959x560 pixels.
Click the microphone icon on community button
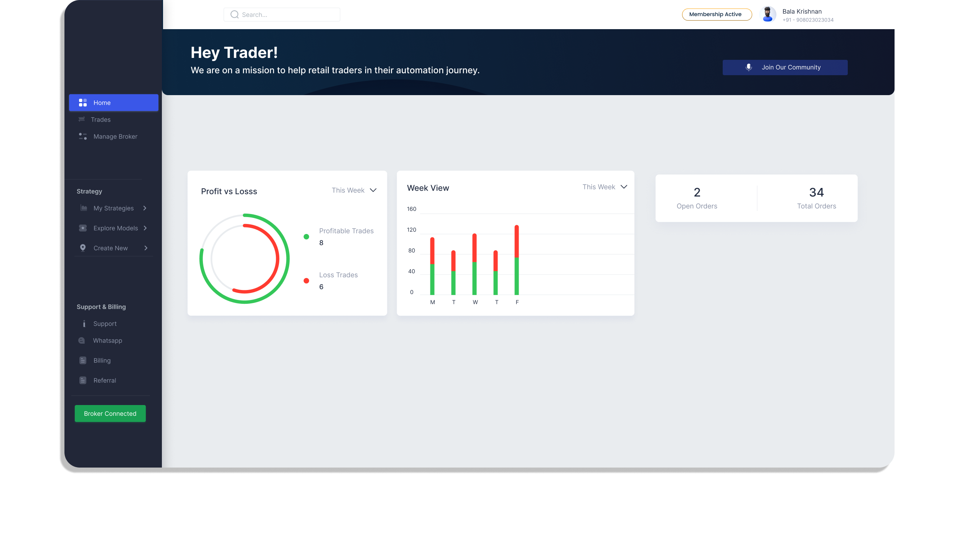(748, 68)
